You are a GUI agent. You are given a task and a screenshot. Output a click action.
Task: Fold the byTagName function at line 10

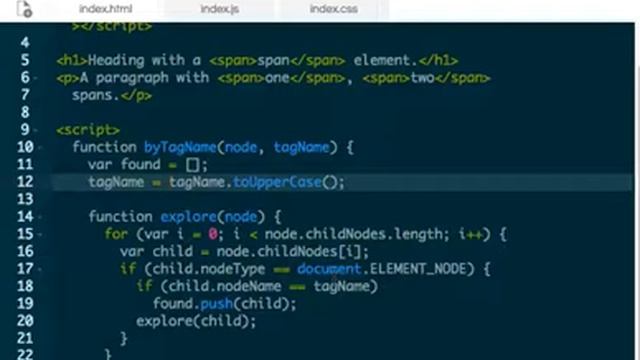pyautogui.click(x=40, y=147)
